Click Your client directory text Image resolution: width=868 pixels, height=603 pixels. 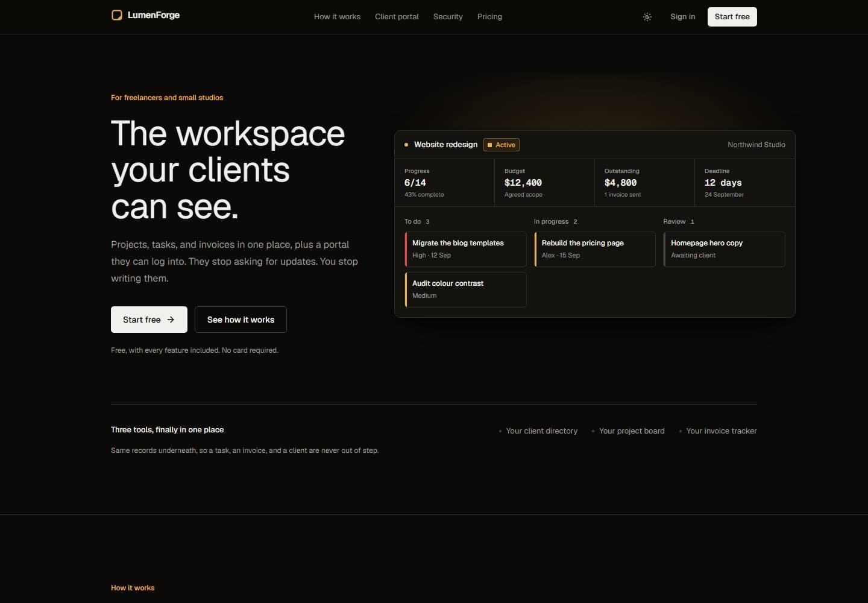coord(542,431)
